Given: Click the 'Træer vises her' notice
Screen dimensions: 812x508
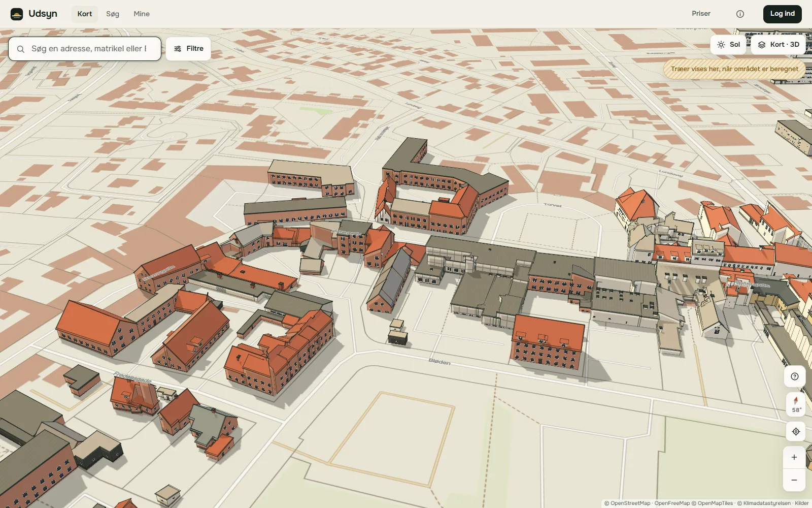Looking at the screenshot, I should pyautogui.click(x=734, y=69).
